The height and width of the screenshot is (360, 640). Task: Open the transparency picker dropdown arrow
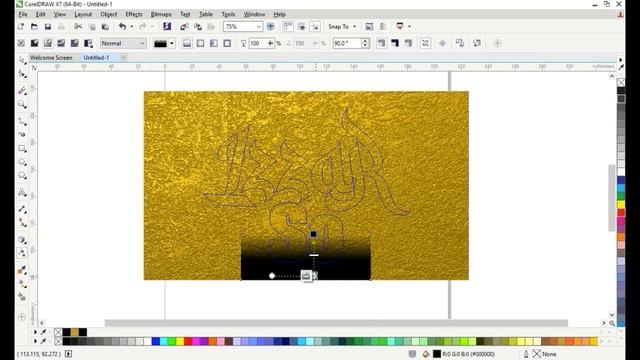point(172,43)
